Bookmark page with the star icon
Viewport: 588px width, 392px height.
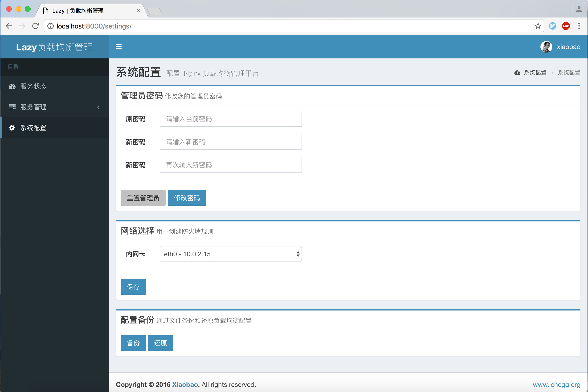(x=538, y=26)
